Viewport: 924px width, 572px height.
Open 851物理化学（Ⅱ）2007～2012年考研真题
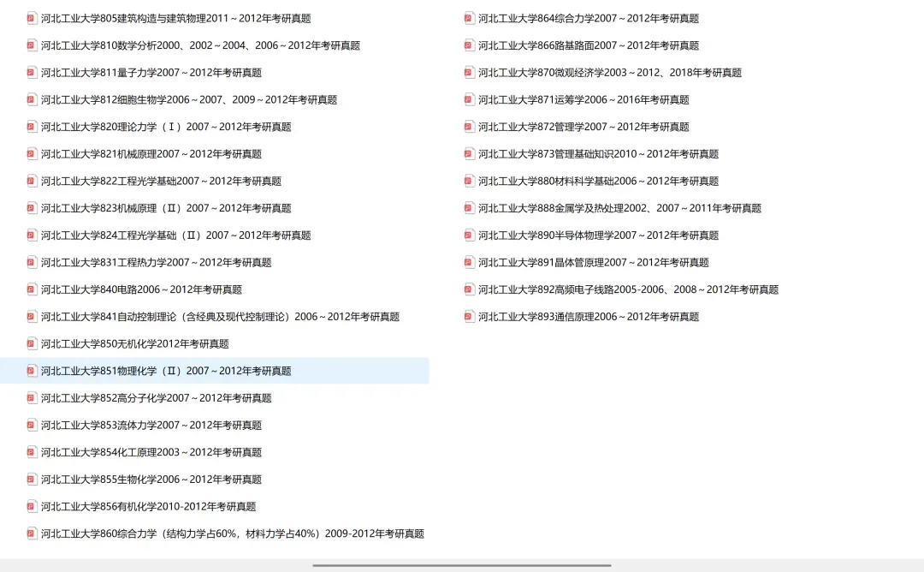[x=167, y=371]
